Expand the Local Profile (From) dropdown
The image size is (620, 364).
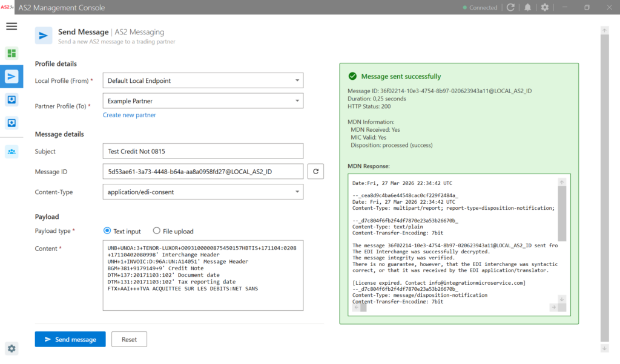pos(203,80)
